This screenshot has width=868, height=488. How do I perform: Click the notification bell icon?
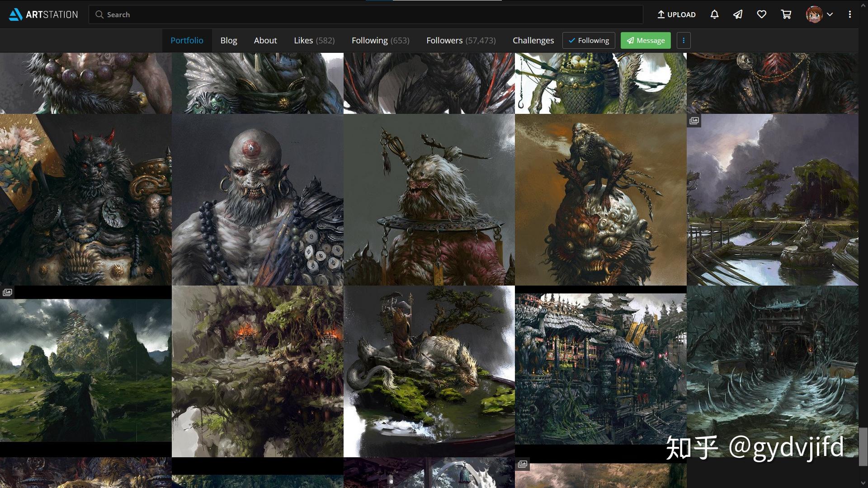715,14
